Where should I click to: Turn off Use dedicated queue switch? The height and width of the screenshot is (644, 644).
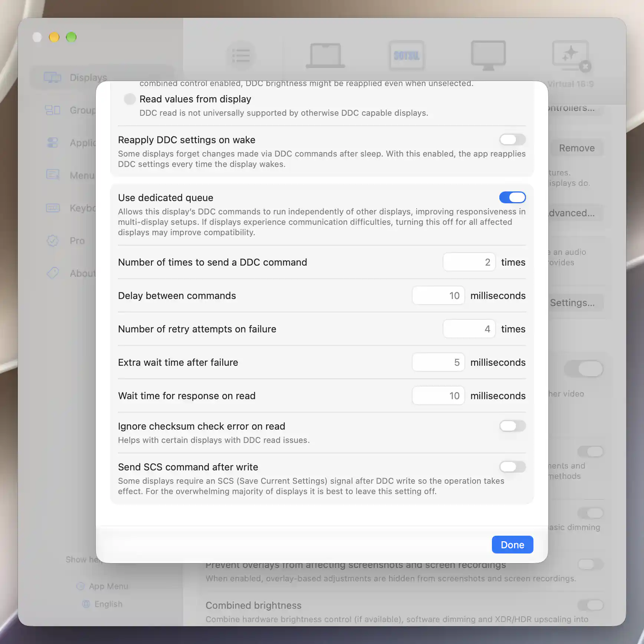(512, 198)
